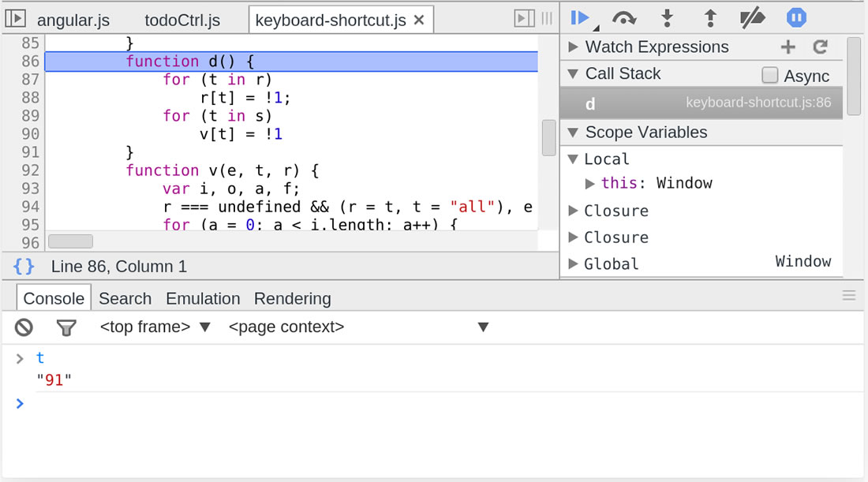Click Step into next function arrow
Screen dimensions: 868x482
[x=667, y=18]
